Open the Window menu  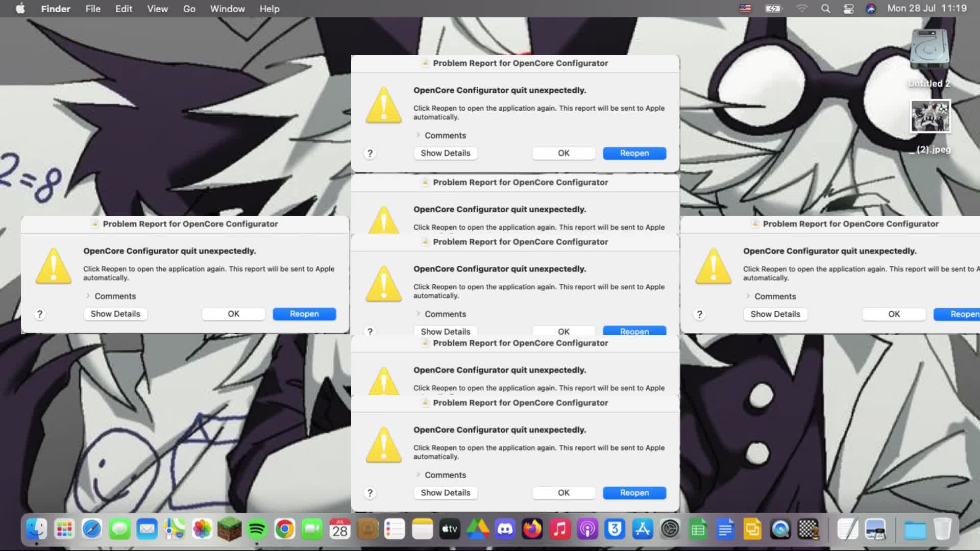pos(228,9)
